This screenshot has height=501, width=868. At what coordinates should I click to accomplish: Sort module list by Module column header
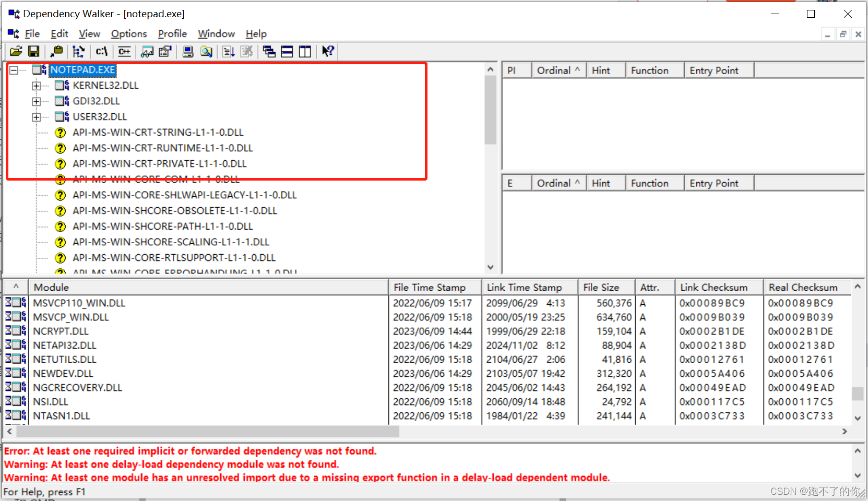(208, 287)
